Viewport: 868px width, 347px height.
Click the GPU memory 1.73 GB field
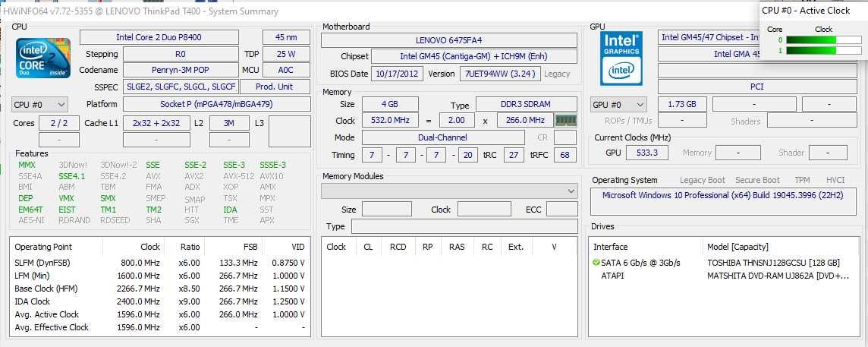pyautogui.click(x=682, y=104)
